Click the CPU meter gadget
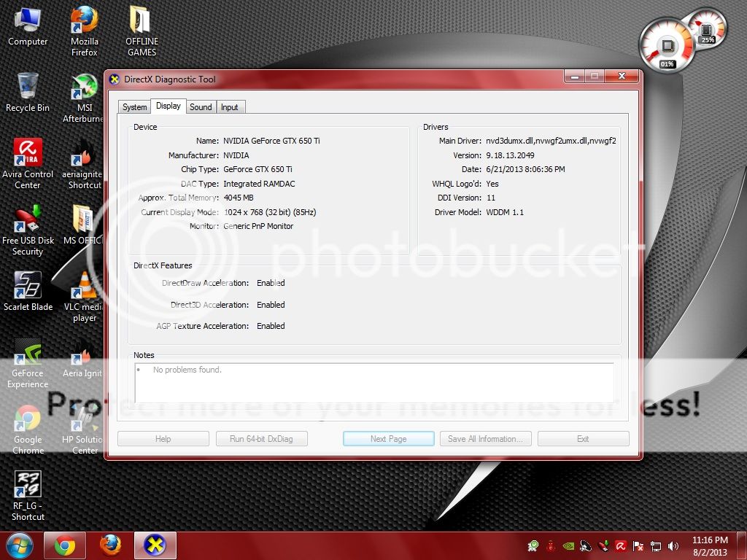 coord(667,46)
